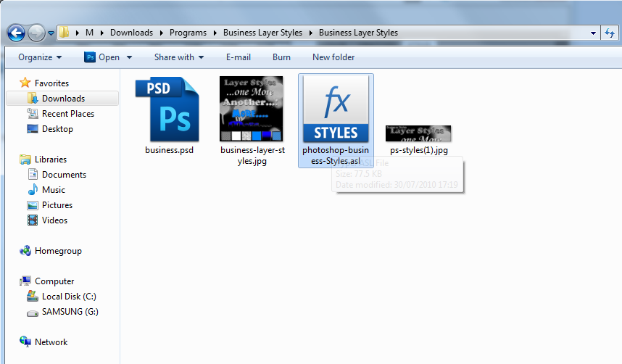
Task: Click the SAMSUNG (G:) drive icon
Action: click(x=32, y=312)
